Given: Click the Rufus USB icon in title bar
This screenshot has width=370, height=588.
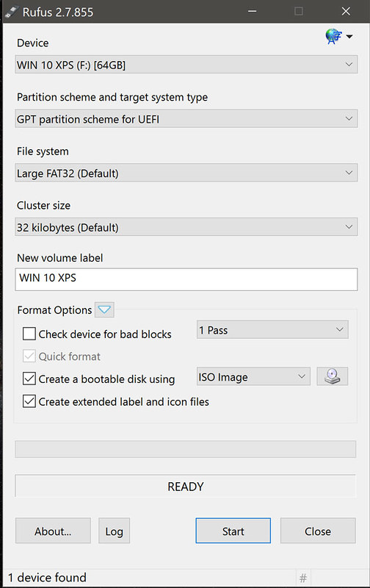Looking at the screenshot, I should [x=12, y=12].
